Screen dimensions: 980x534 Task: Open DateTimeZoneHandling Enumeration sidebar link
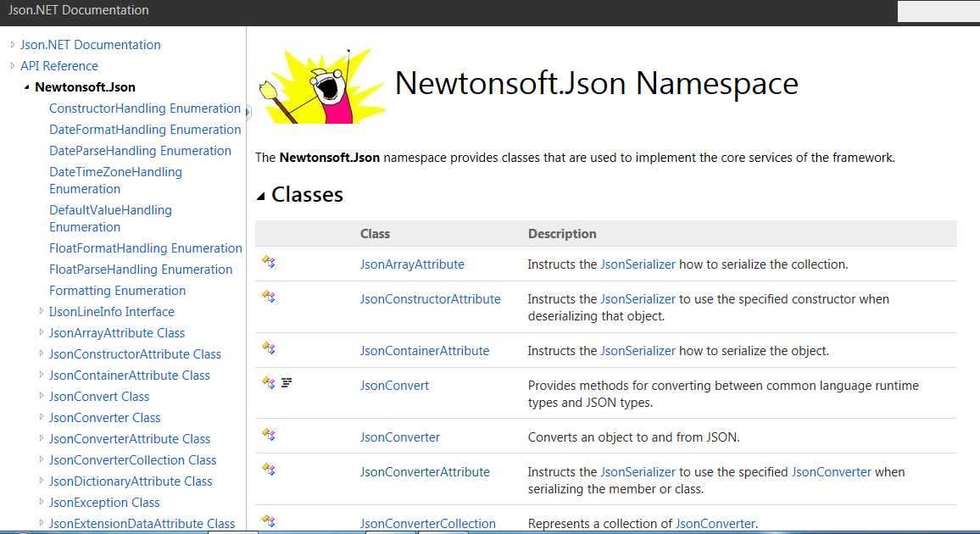pyautogui.click(x=115, y=181)
